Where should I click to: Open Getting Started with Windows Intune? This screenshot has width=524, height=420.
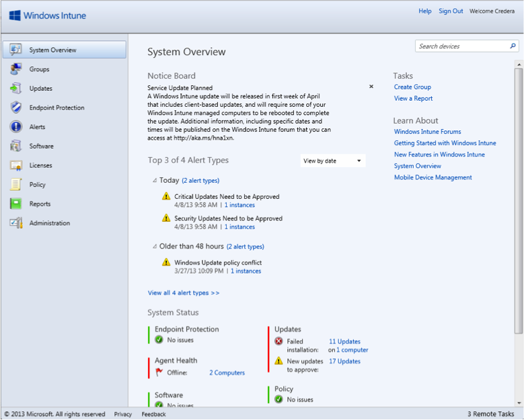[445, 143]
